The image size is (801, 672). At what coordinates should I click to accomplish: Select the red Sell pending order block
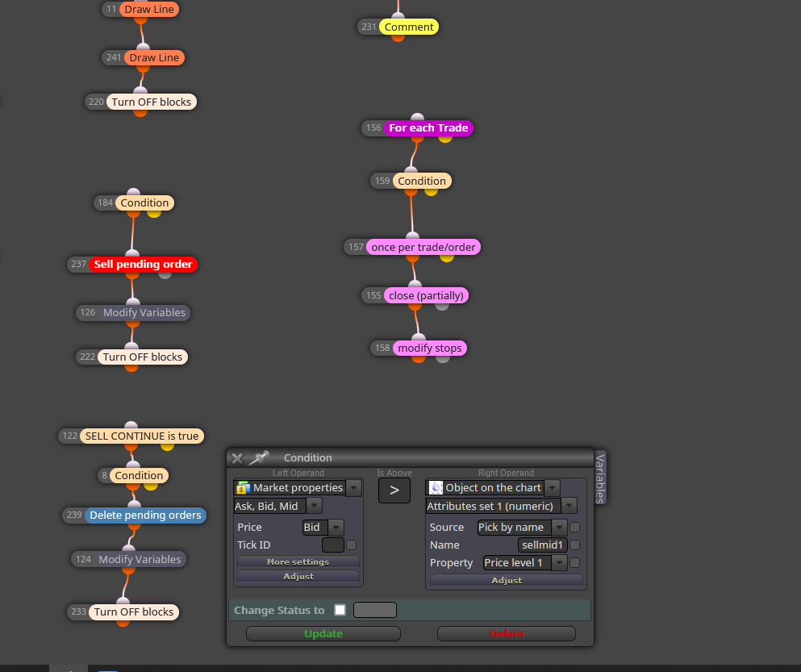pos(143,264)
